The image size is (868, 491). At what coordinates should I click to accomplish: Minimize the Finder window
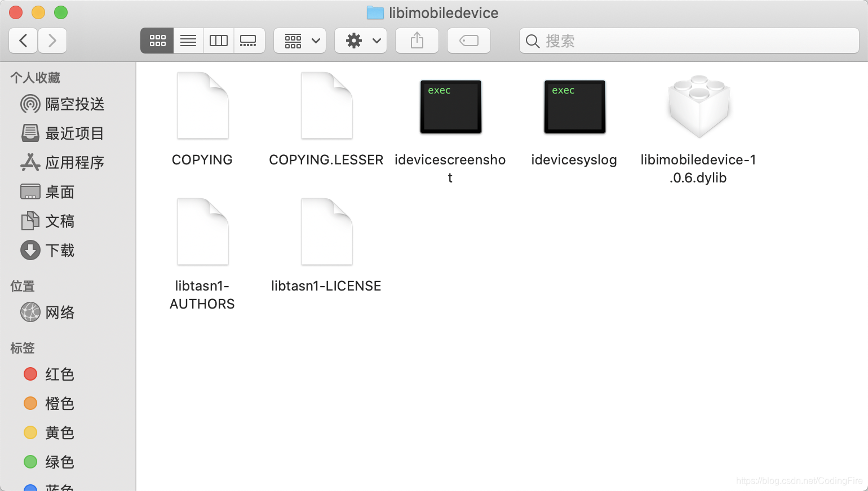pos(38,12)
